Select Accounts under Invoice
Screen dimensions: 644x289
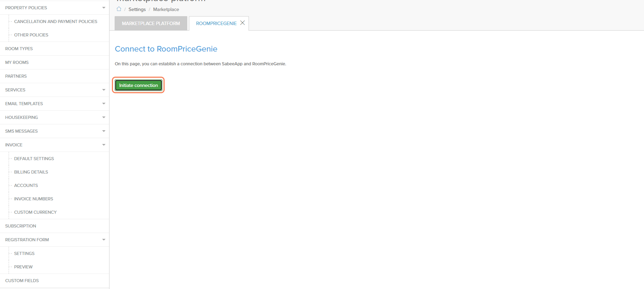(x=26, y=185)
